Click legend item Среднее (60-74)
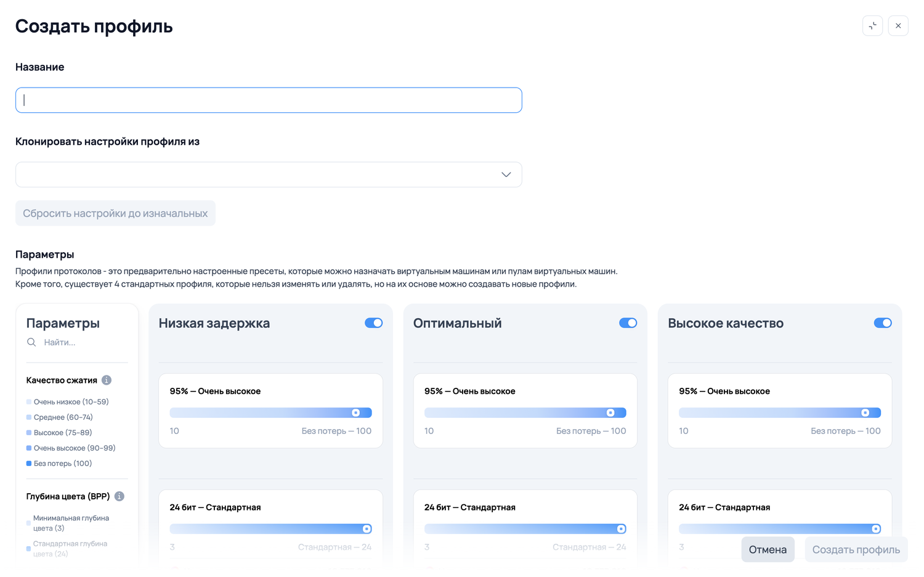Screen dimensions: 924x577 coord(60,417)
